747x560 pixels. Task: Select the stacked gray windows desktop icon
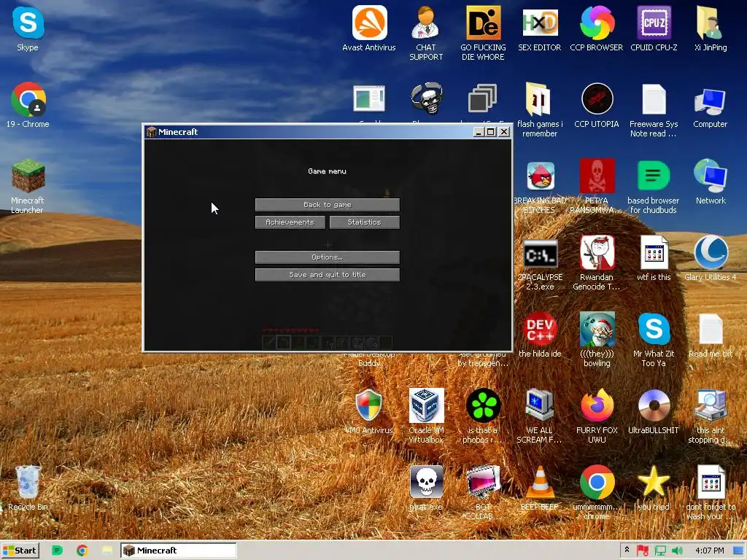point(483,98)
